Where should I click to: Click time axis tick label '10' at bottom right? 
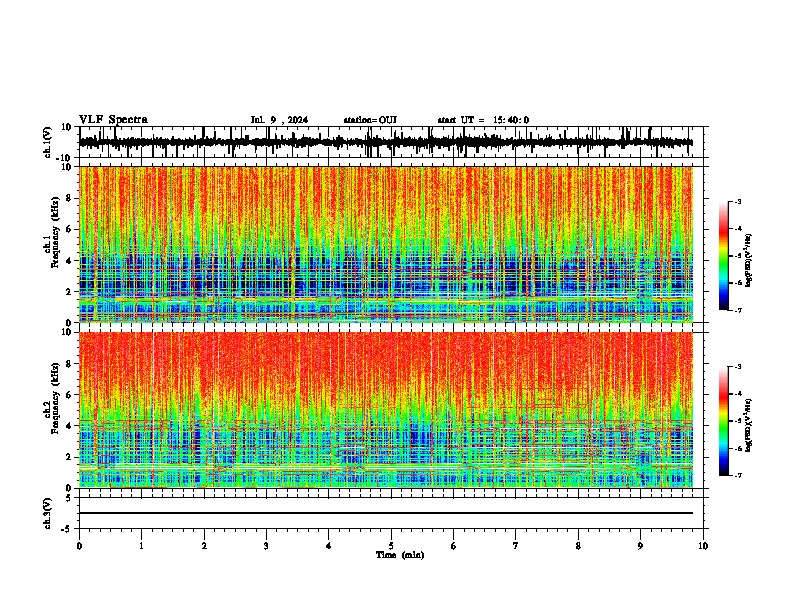703,546
